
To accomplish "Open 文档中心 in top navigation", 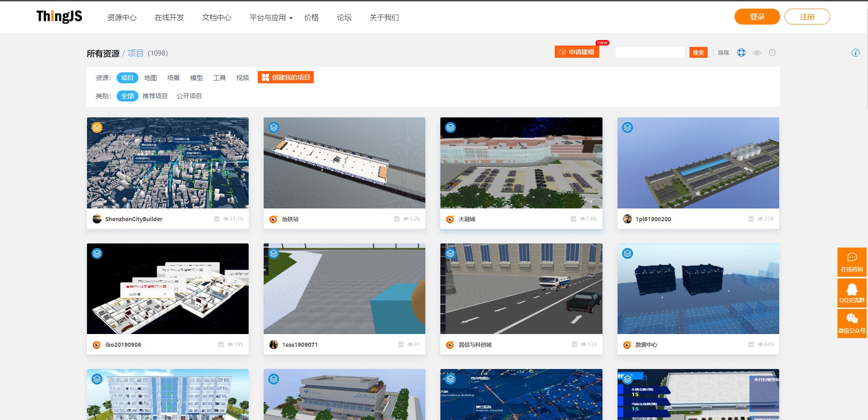I will 217,17.
